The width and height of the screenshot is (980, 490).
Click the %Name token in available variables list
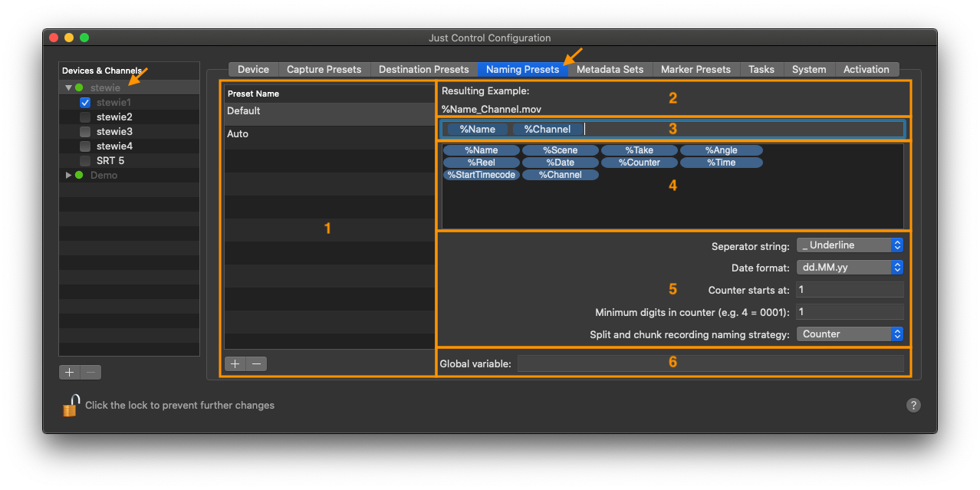coord(482,150)
